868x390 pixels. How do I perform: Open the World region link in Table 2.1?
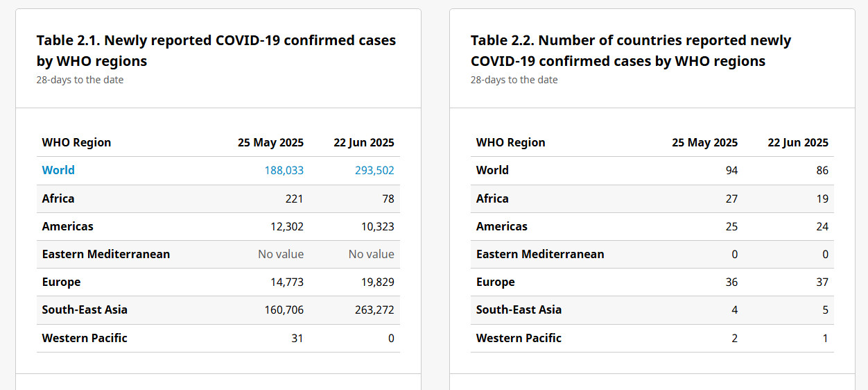tap(58, 170)
